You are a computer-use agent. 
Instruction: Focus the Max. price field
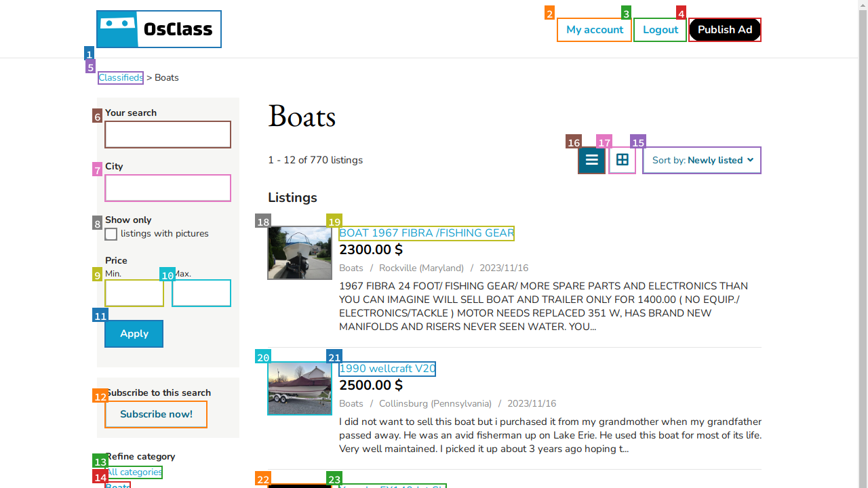click(201, 293)
